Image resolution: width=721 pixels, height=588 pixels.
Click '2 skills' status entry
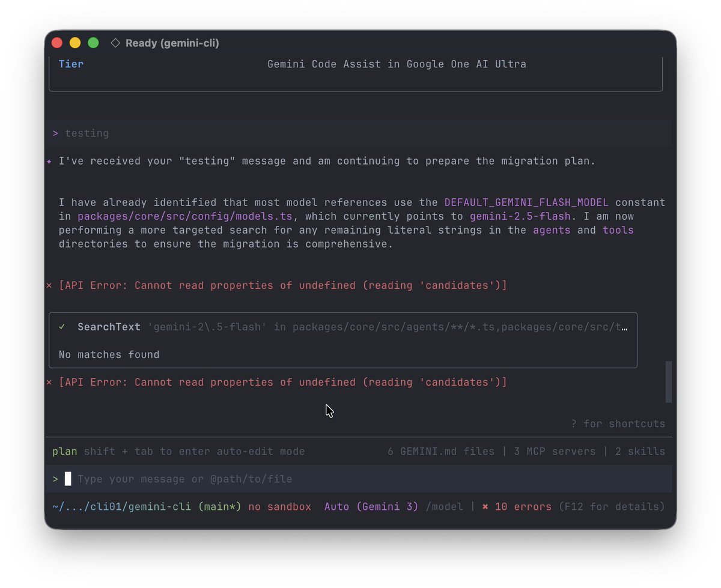(640, 452)
